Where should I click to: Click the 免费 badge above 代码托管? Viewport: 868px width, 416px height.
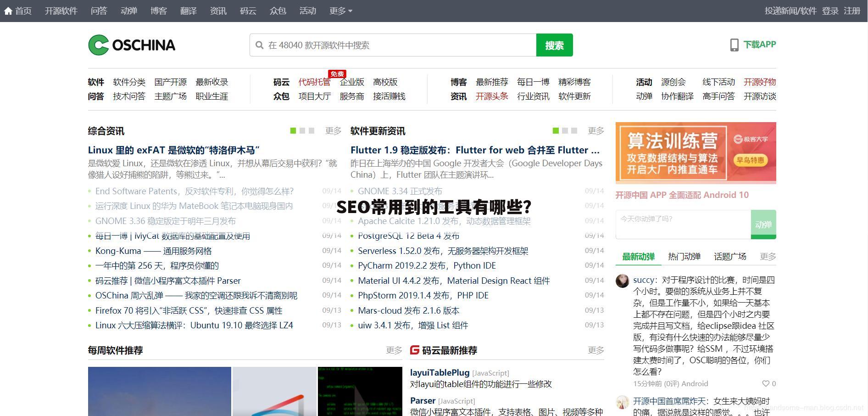click(x=337, y=74)
